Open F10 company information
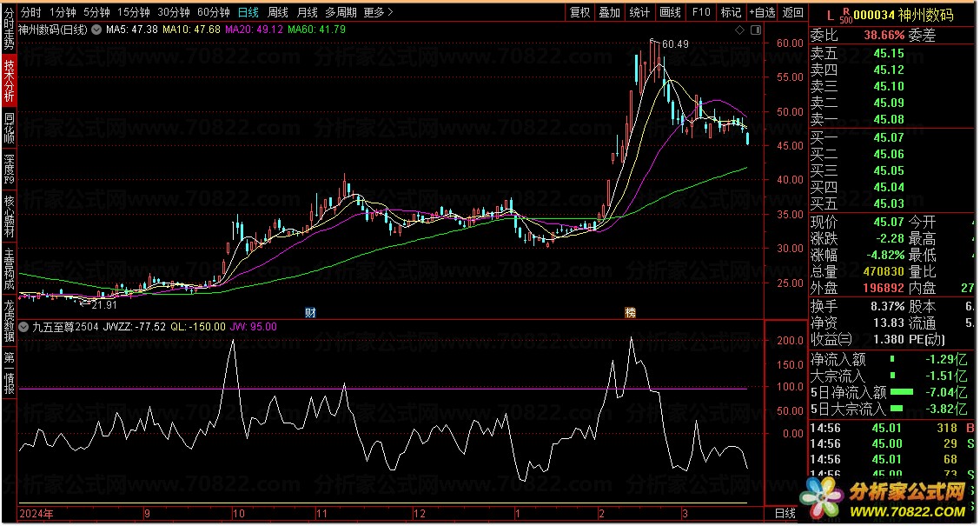The width and height of the screenshot is (980, 526). click(x=700, y=12)
